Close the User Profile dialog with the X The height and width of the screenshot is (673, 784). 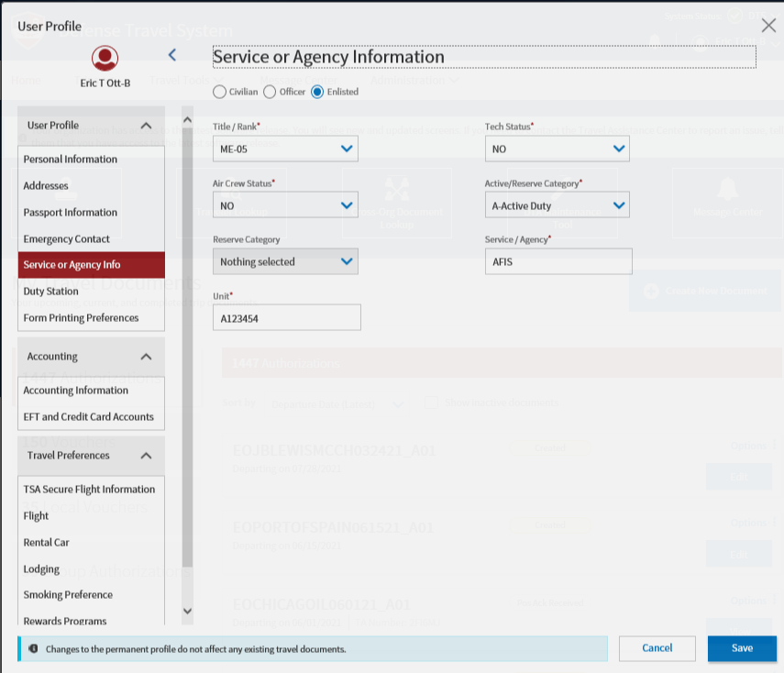coord(768,26)
